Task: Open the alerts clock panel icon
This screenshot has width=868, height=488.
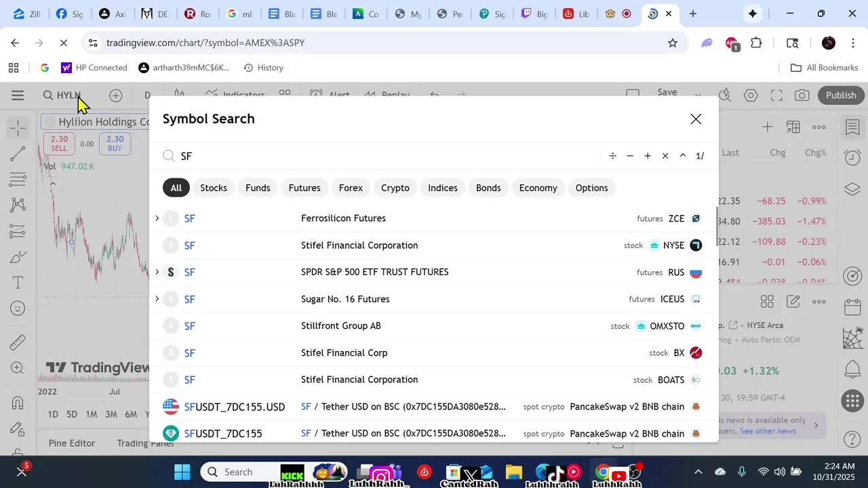Action: [852, 158]
